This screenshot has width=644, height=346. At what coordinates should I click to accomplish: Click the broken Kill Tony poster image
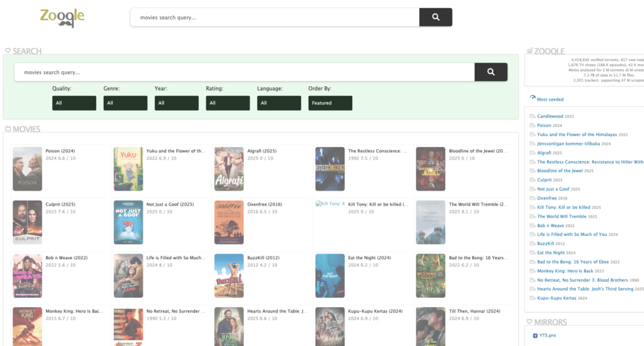tap(330, 203)
